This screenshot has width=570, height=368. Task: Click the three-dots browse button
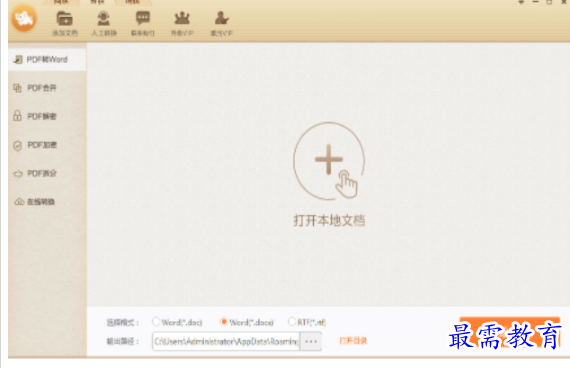311,341
